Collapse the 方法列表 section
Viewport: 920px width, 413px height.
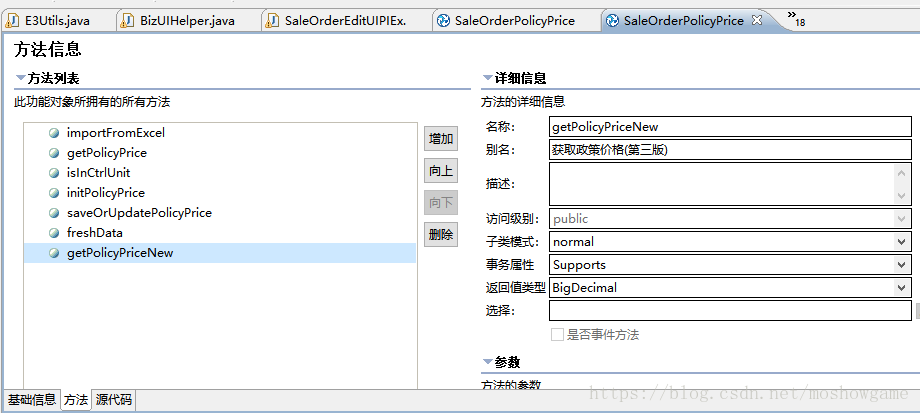click(x=20, y=78)
